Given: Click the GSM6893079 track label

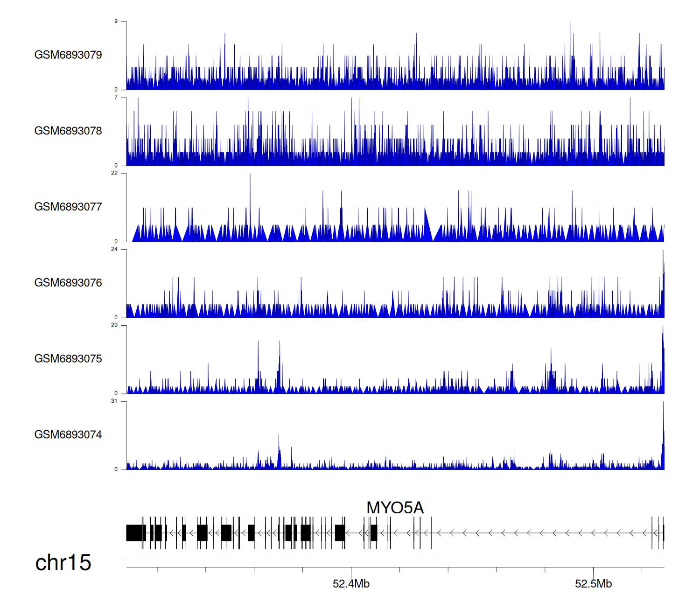Looking at the screenshot, I should 68,55.
